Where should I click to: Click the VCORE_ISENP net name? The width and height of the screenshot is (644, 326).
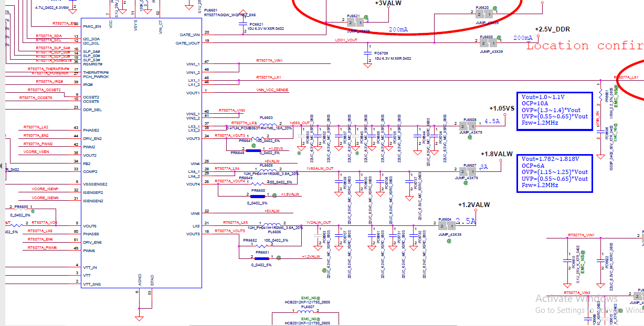[45, 189]
